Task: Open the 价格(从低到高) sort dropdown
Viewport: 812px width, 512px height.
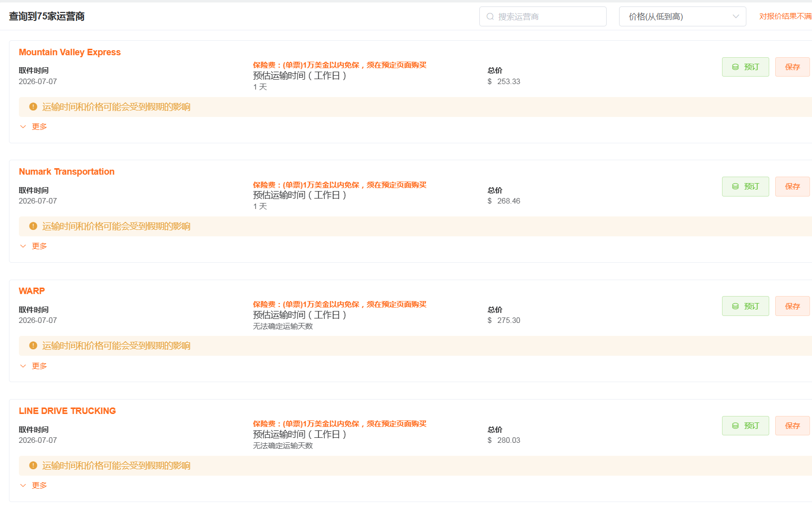Action: point(682,16)
